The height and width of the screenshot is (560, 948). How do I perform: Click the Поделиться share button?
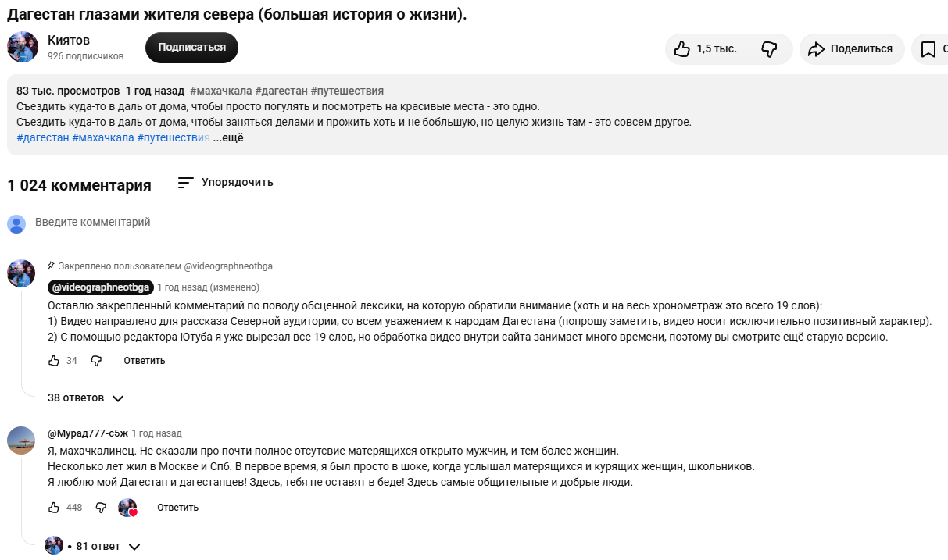click(x=852, y=48)
